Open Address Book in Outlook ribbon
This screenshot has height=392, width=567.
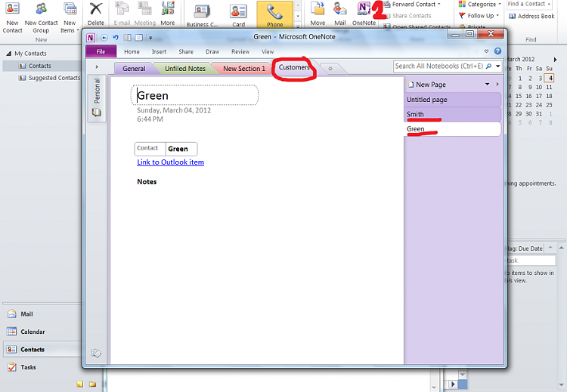point(531,16)
